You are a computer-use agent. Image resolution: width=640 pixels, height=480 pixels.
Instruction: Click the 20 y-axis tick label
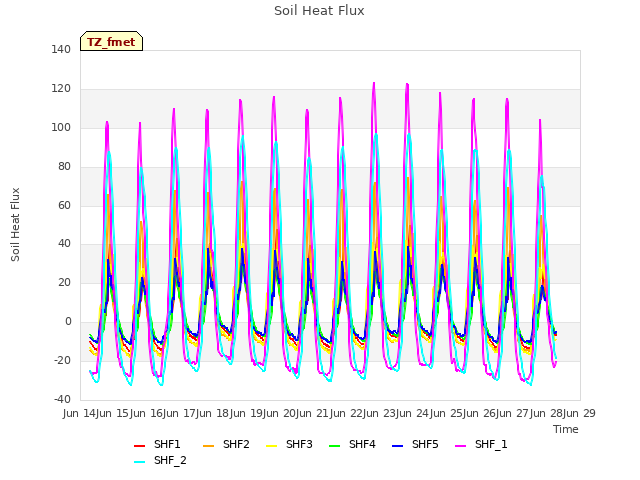64,282
